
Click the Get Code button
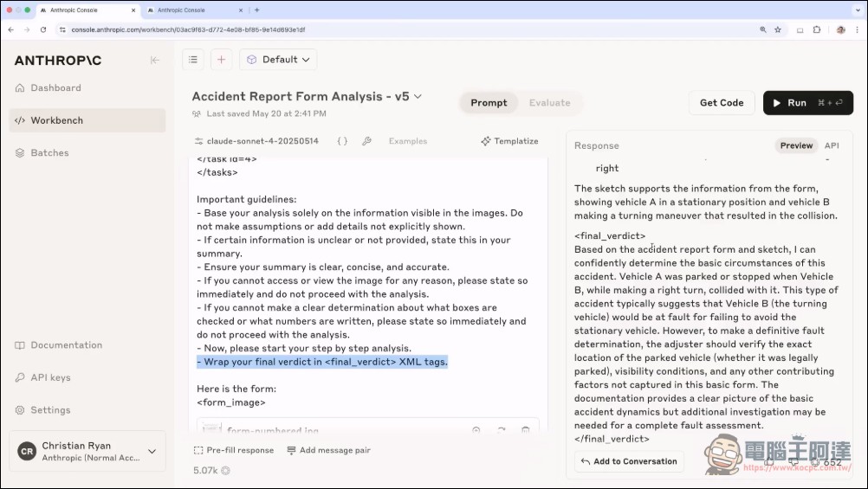pos(722,103)
